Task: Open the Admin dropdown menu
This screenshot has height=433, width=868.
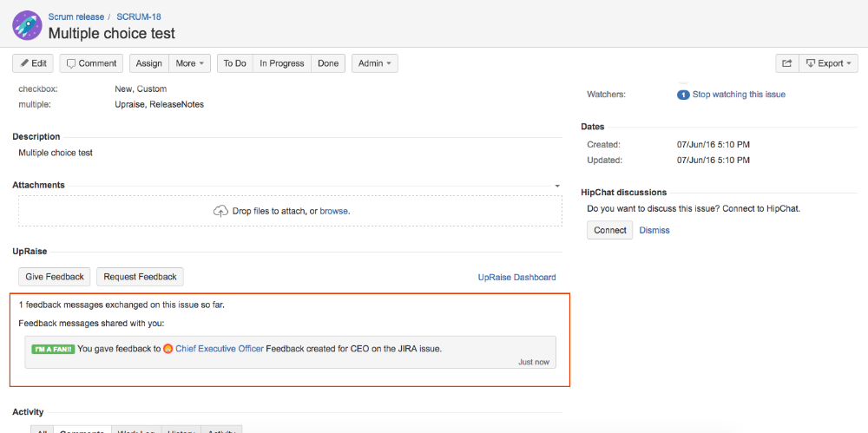Action: 375,63
